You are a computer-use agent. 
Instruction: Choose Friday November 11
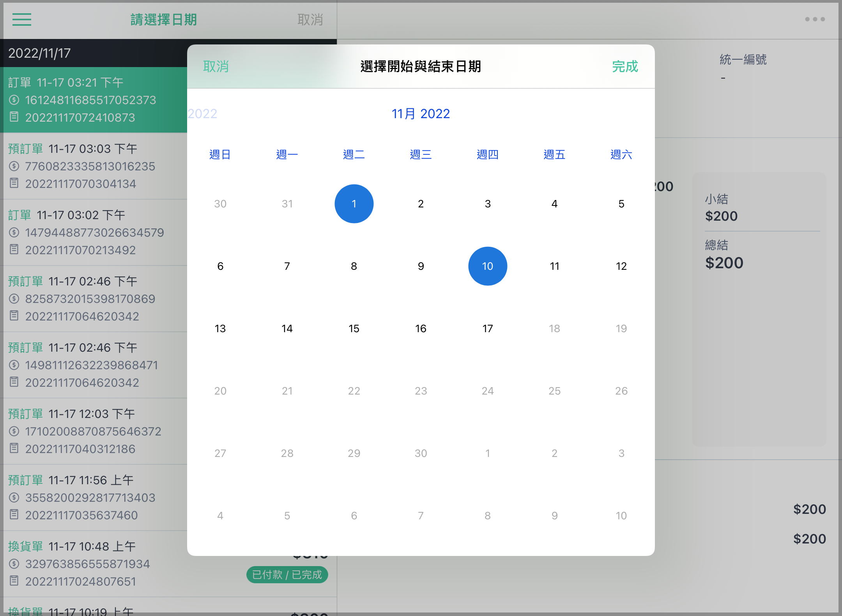coord(554,266)
